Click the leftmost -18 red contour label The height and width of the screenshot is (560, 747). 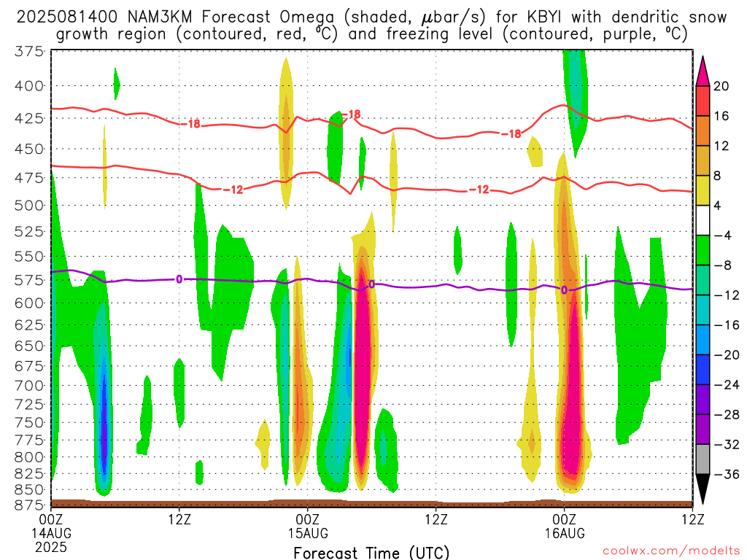coord(192,124)
